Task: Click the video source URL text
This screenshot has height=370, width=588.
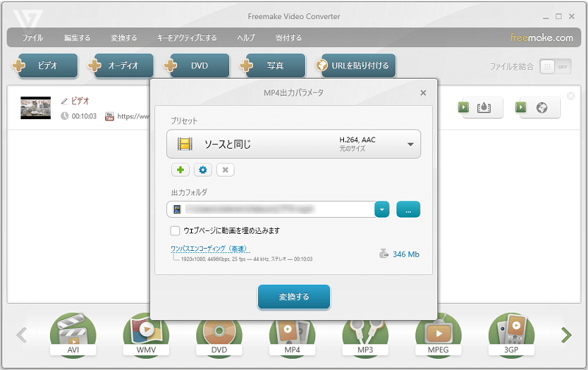Action: (x=133, y=116)
